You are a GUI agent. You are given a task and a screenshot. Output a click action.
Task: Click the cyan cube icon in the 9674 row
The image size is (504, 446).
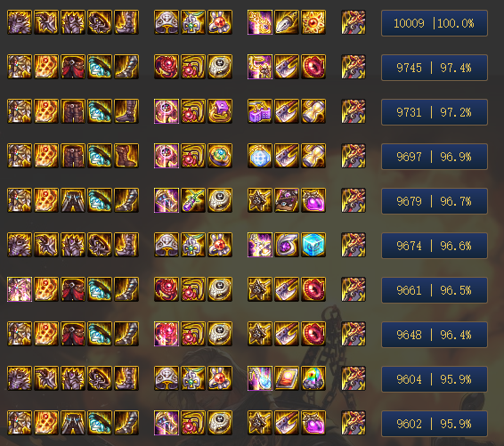click(x=313, y=245)
